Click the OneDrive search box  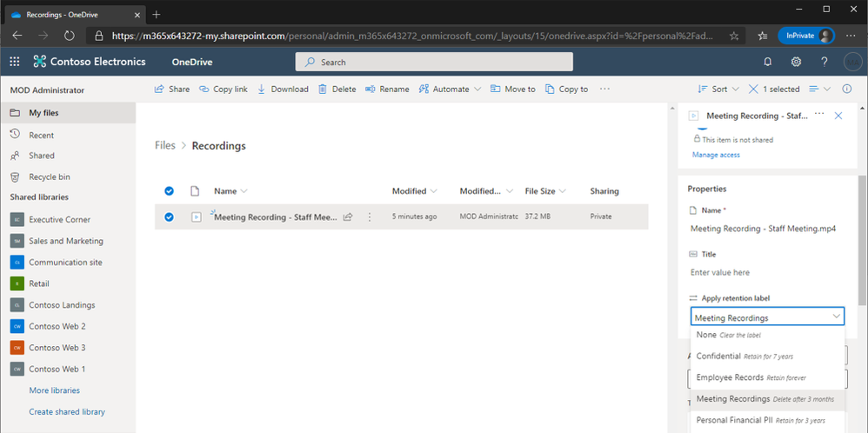[434, 62]
